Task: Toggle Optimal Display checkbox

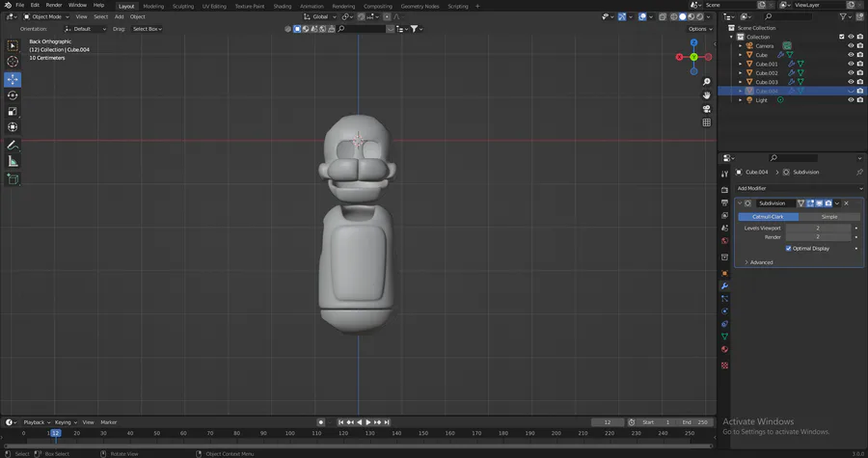Action: (788, 249)
